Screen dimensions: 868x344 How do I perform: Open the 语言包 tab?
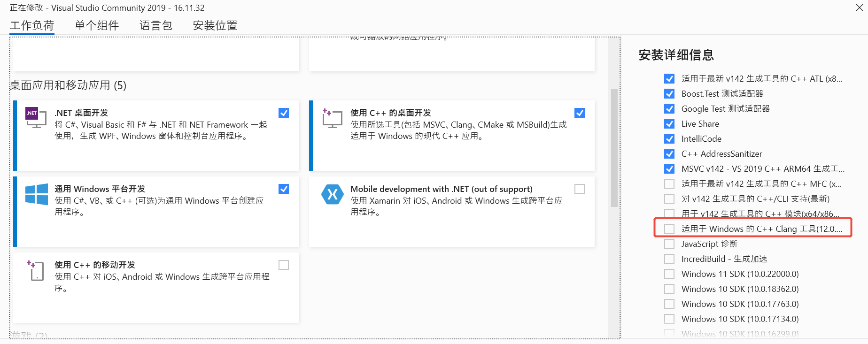pos(156,25)
